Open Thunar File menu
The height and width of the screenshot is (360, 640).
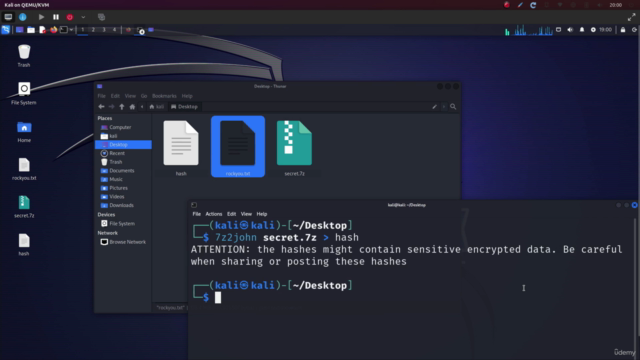[102, 96]
